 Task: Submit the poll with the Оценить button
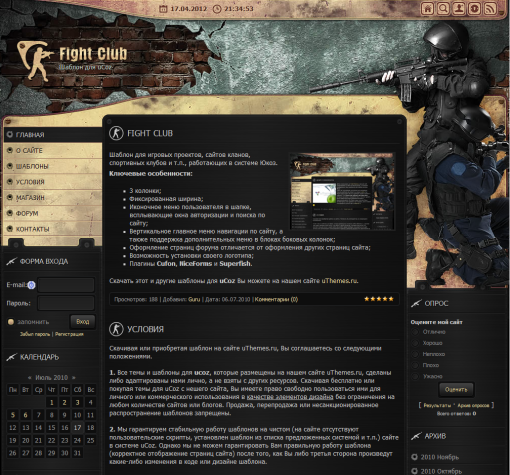click(x=456, y=389)
